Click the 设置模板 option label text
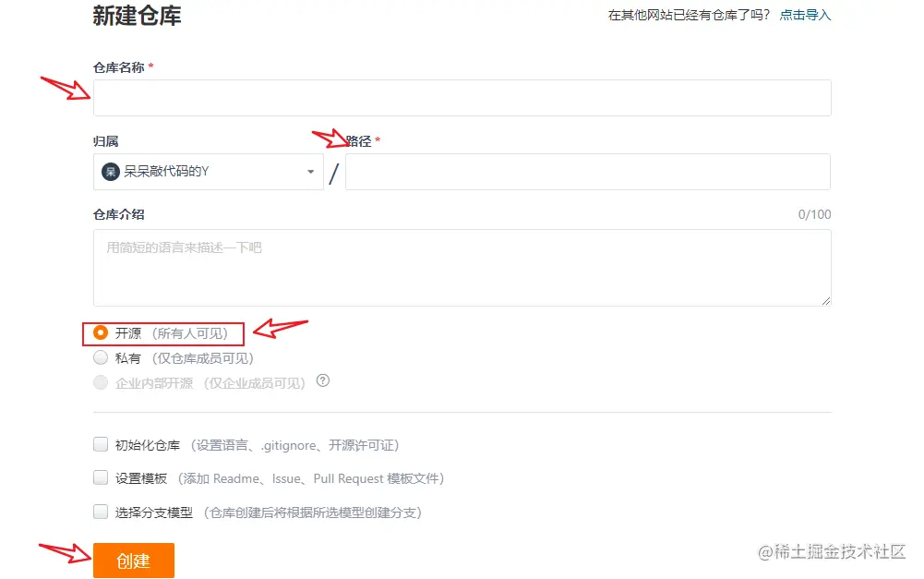 [141, 478]
